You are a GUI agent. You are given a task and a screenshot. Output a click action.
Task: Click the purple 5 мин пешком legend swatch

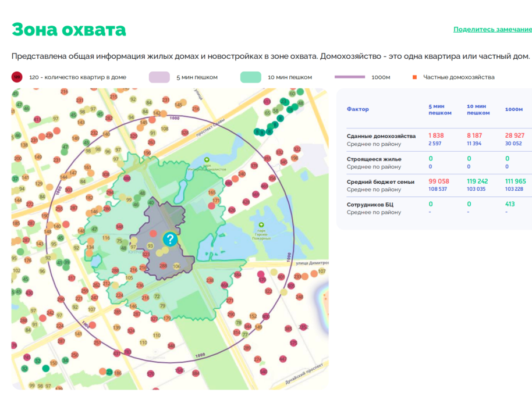159,77
